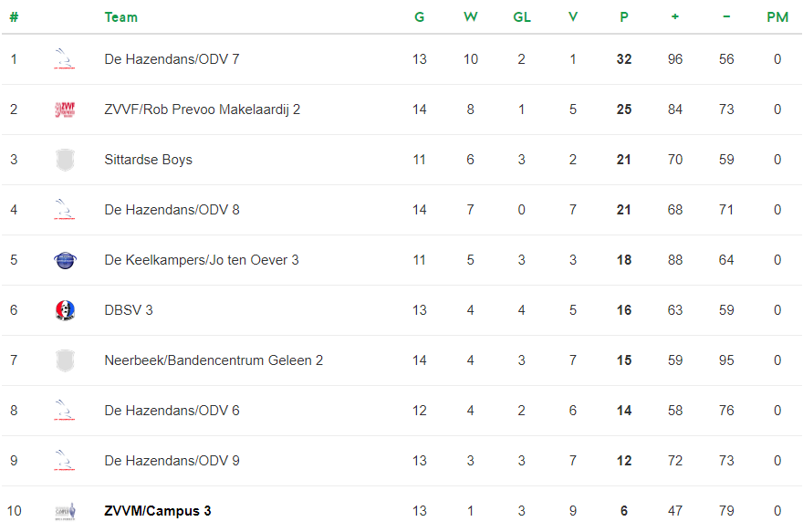Screen dimensions: 803x532
Task: Click the PM column header
Action: point(777,17)
